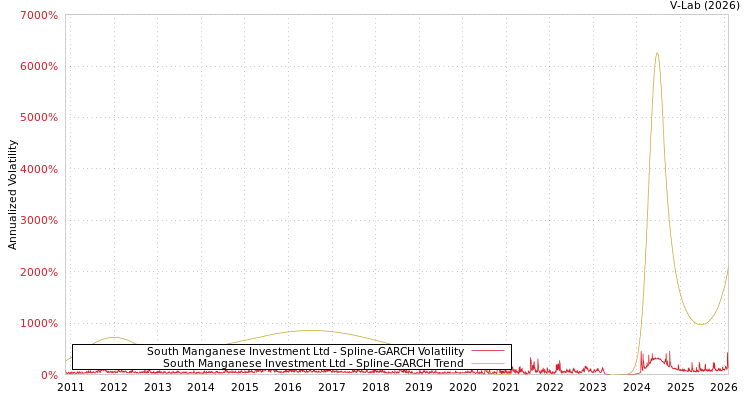Viewport: 750px width, 400px height.
Task: Click the 2024 trend line peak
Action: (657, 53)
